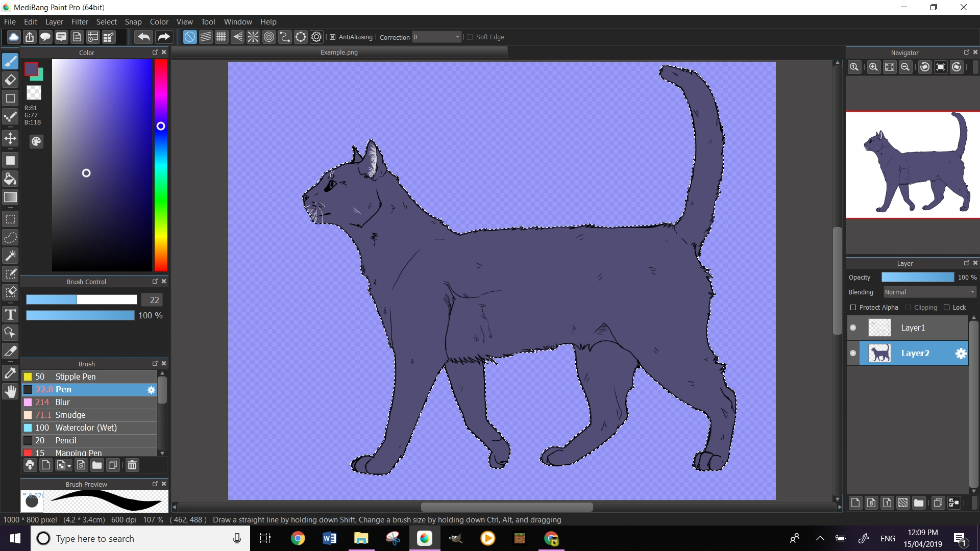980x551 pixels.
Task: Select the Watercolor (Wet) brush
Action: pyautogui.click(x=86, y=428)
